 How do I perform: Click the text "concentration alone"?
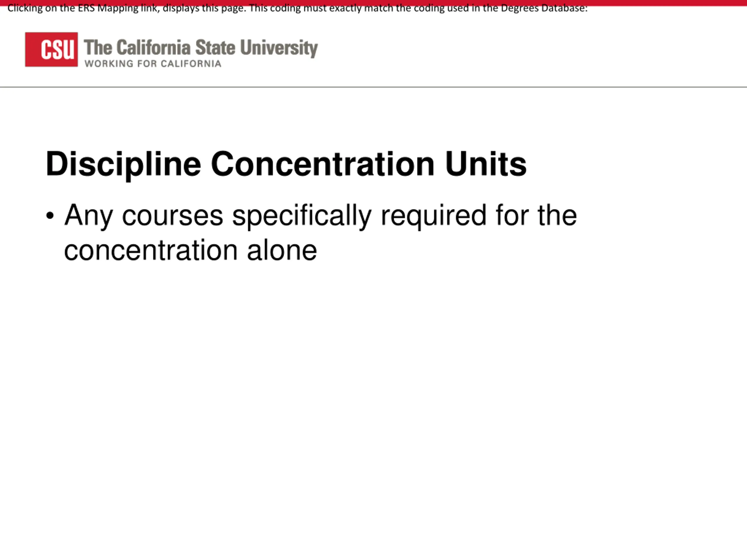click(191, 251)
